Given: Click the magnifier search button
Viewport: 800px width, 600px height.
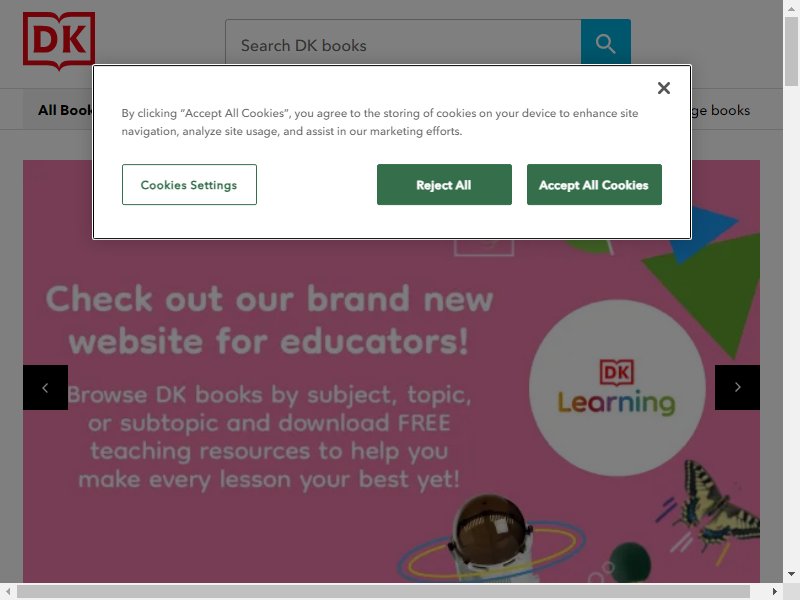Looking at the screenshot, I should [606, 43].
